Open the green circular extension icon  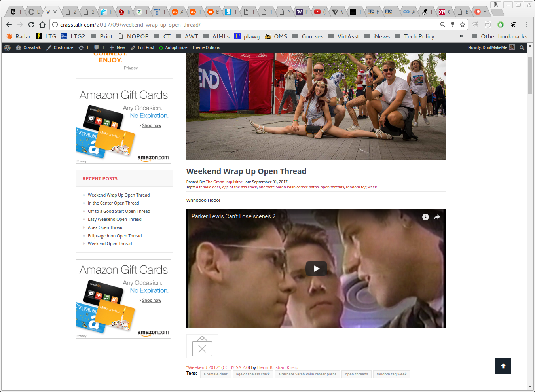coord(501,25)
